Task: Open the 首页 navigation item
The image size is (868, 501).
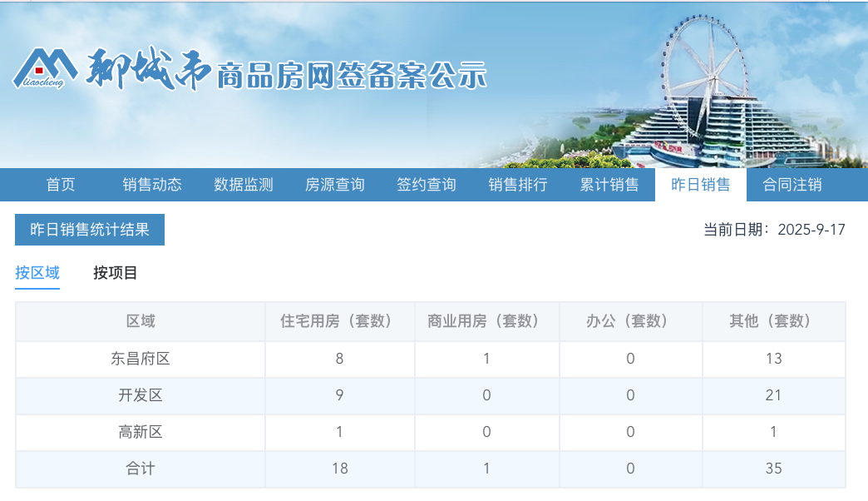Action: (61, 185)
